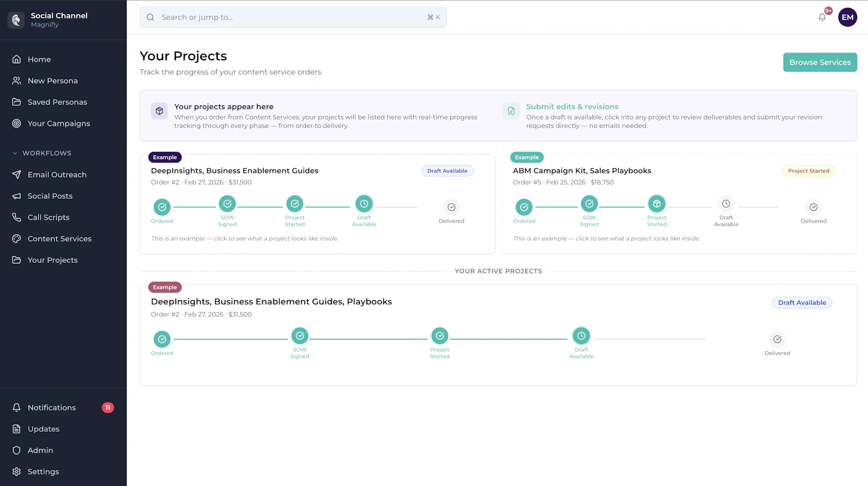
Task: Click Delivered step icon in the active project
Action: [777, 339]
